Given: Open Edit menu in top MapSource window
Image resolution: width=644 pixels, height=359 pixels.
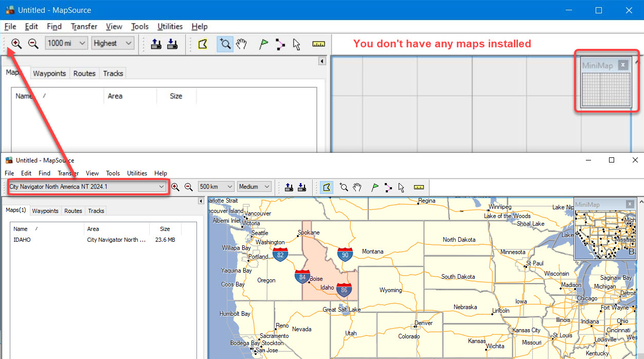Looking at the screenshot, I should (31, 26).
